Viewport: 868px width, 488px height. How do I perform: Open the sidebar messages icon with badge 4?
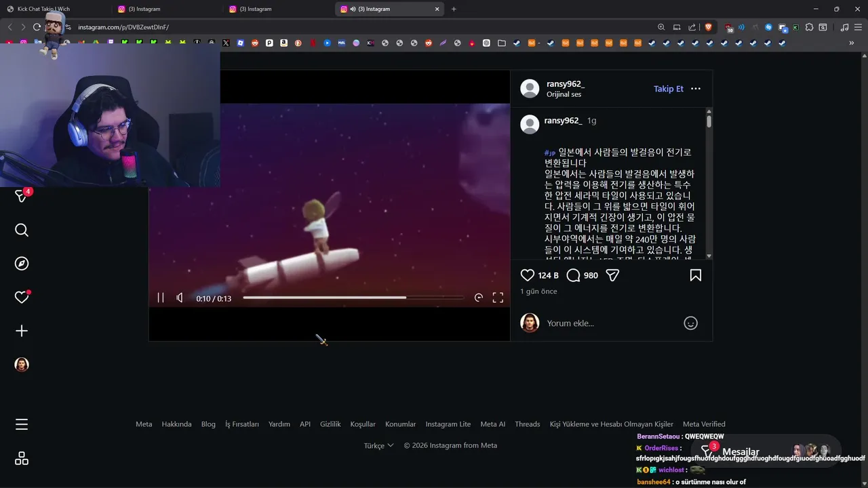[x=22, y=196]
